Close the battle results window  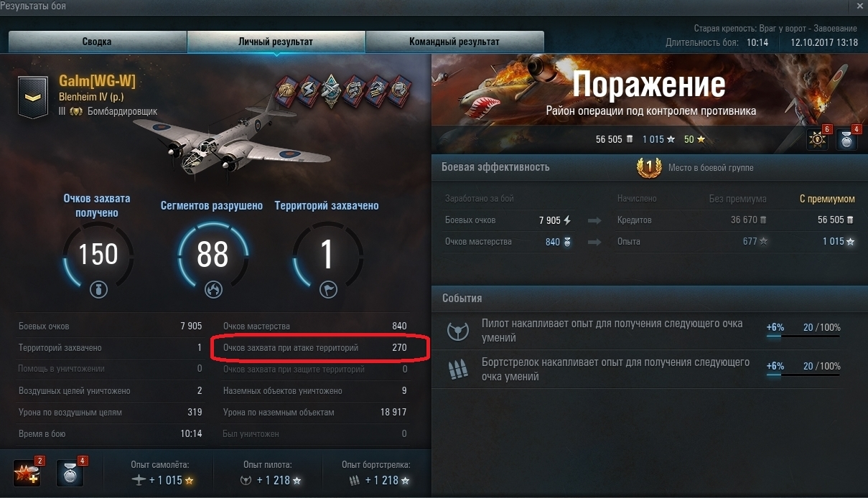[861, 5]
